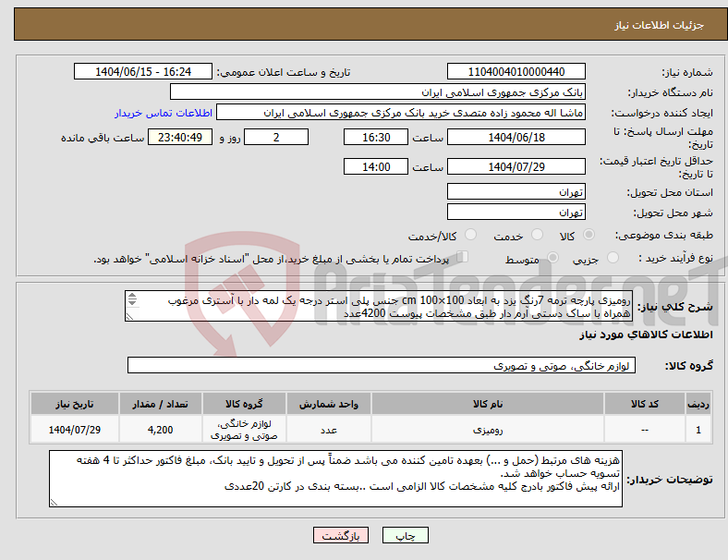Click the واحد شمارش column header

329,404
